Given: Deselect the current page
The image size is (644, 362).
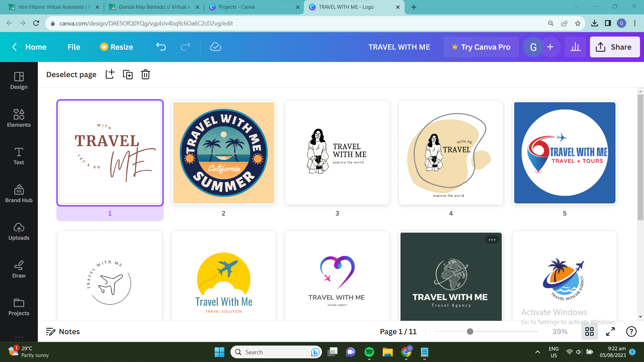Looking at the screenshot, I should coord(71,74).
